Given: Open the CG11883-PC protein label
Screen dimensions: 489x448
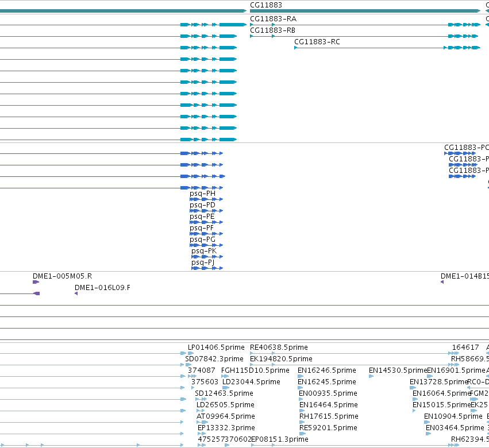Looking at the screenshot, I should [x=466, y=148].
